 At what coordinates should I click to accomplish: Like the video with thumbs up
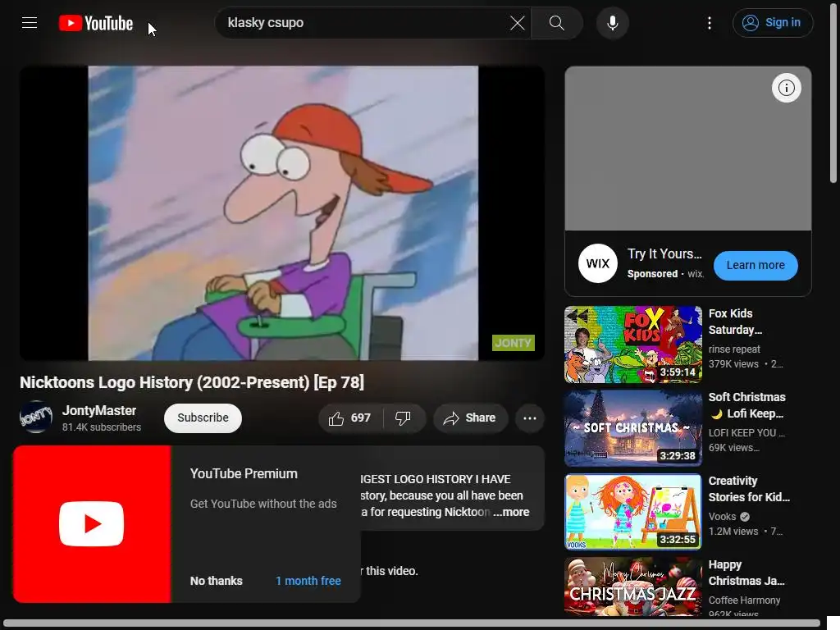coord(350,418)
